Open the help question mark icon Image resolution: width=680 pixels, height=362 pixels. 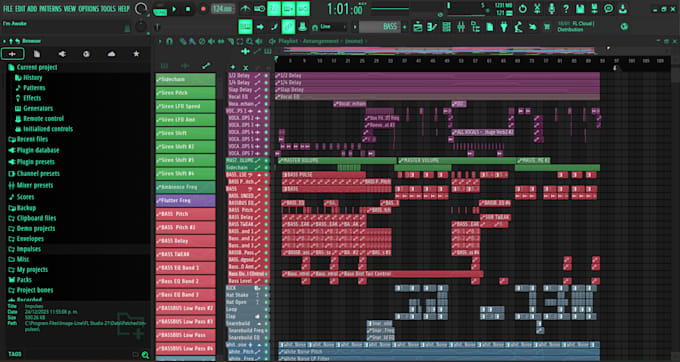pos(566,8)
